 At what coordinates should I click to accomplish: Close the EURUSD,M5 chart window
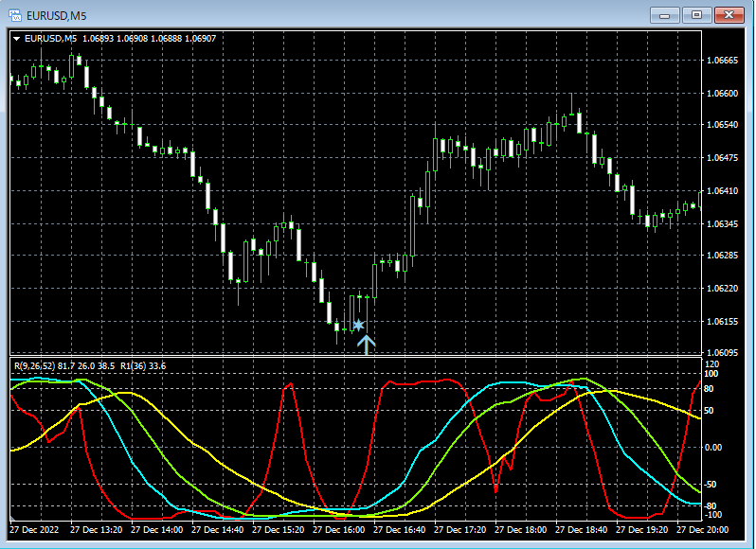(x=729, y=15)
